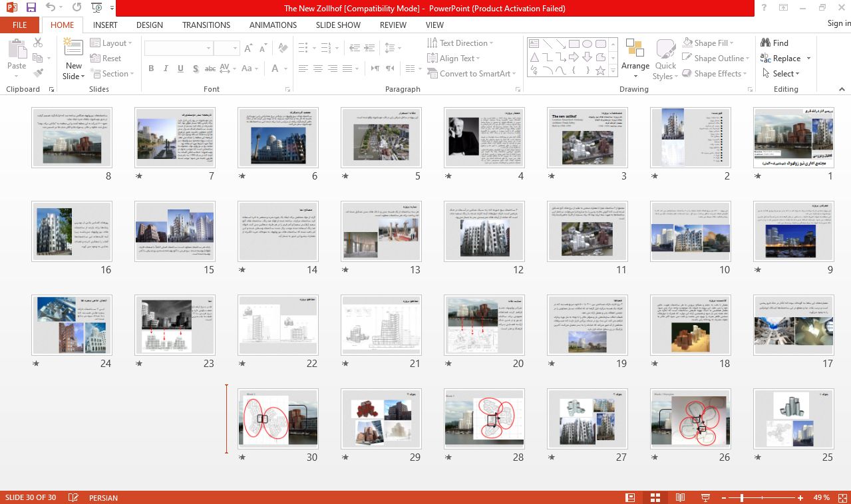Open the FILE menu tab

19,25
